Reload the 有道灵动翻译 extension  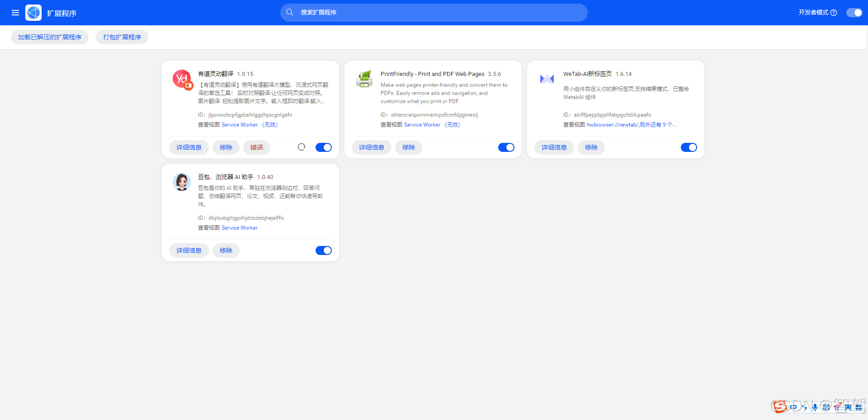(302, 147)
